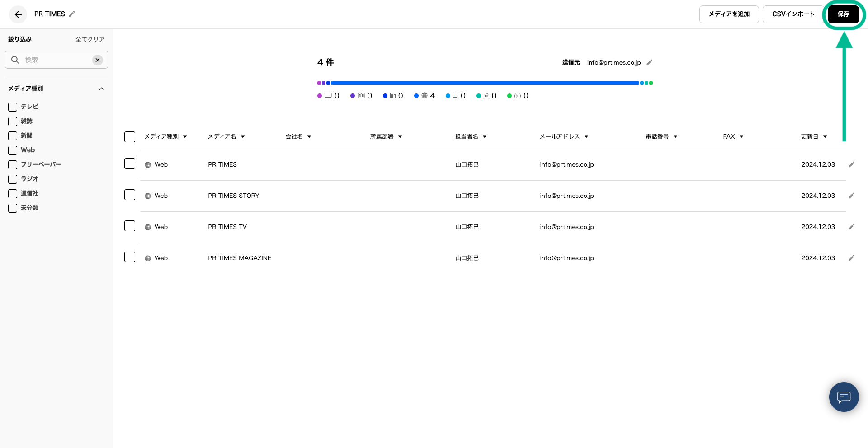Click the 保存 save button
The image size is (868, 448).
tap(843, 14)
